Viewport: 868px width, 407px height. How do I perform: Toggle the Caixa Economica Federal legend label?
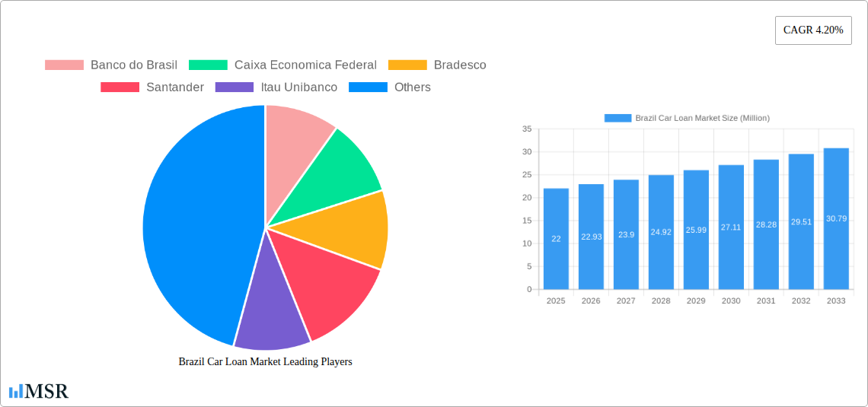305,65
